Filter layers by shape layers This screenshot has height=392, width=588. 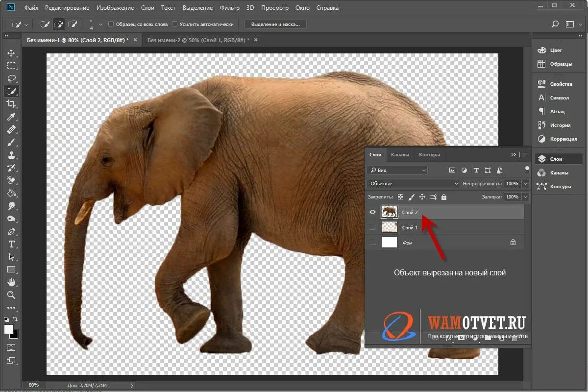(x=488, y=171)
